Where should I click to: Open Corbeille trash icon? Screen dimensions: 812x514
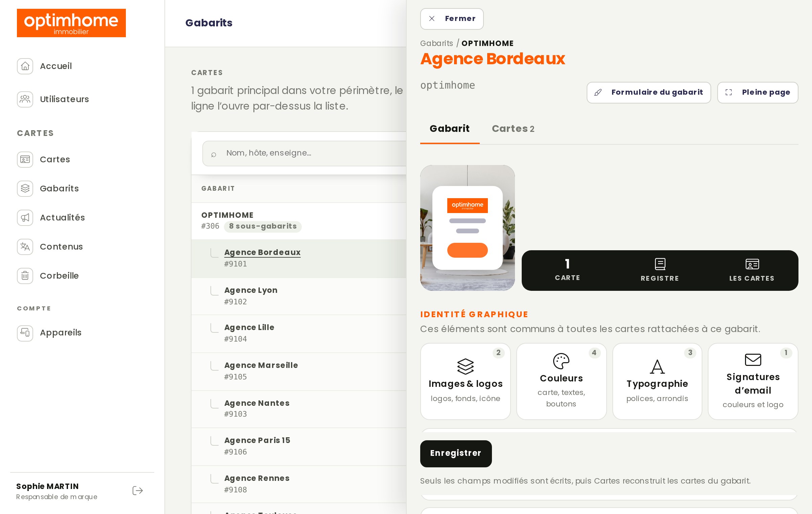(25, 276)
